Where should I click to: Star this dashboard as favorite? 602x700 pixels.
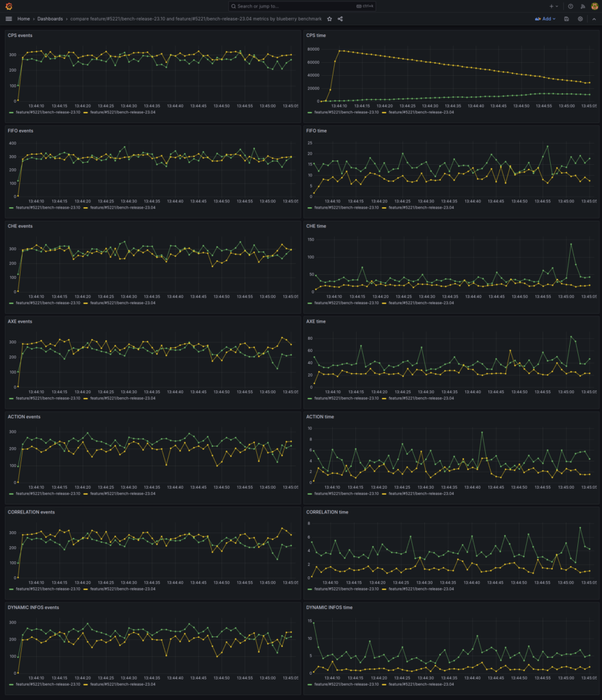pos(329,18)
